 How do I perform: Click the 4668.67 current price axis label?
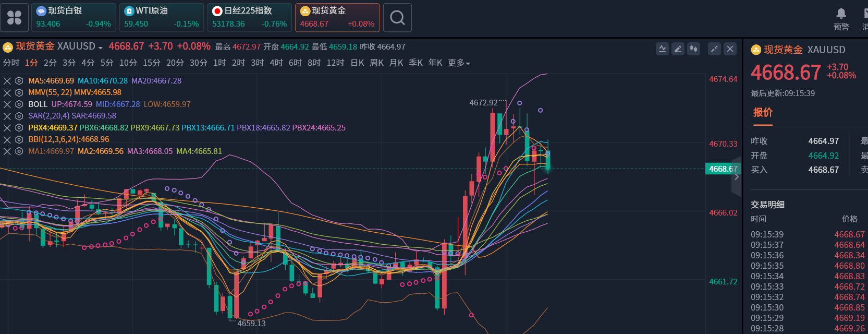722,169
